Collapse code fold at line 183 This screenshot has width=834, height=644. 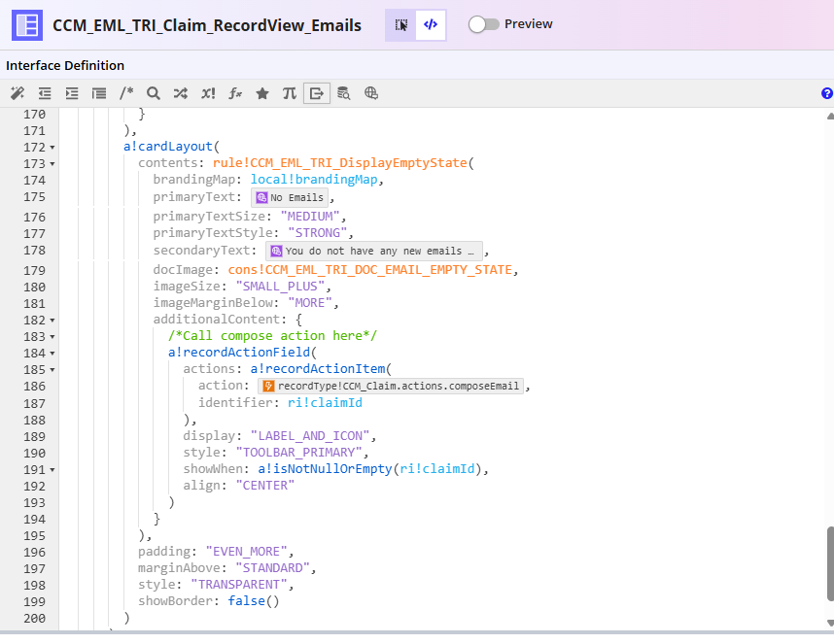52,337
